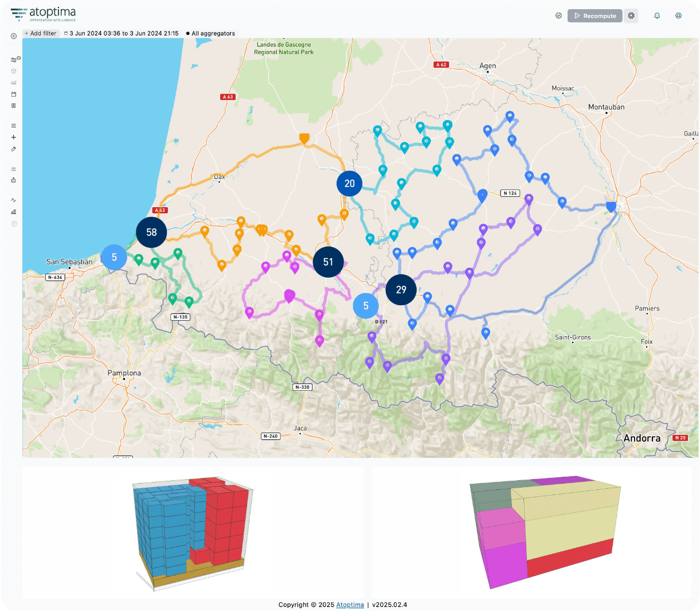Viewport: 700px width, 611px height.
Task: Open the date range filter 3 Jun 2024
Action: point(121,33)
